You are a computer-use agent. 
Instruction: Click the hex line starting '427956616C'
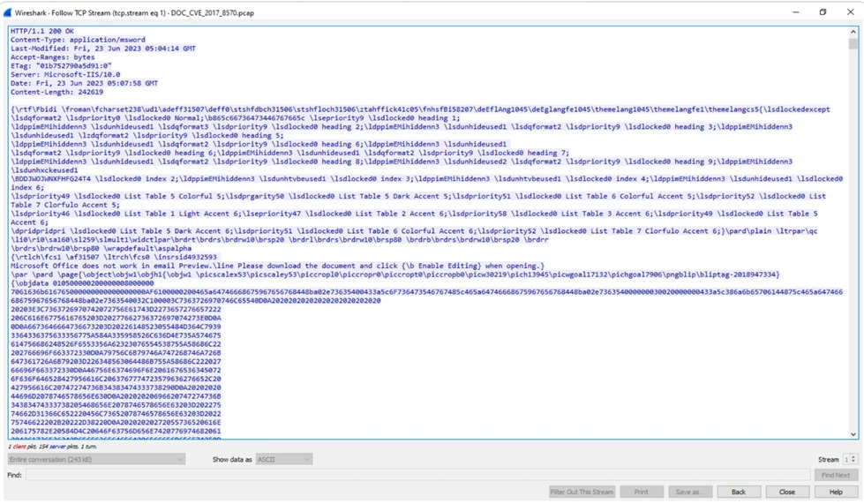tap(116, 387)
